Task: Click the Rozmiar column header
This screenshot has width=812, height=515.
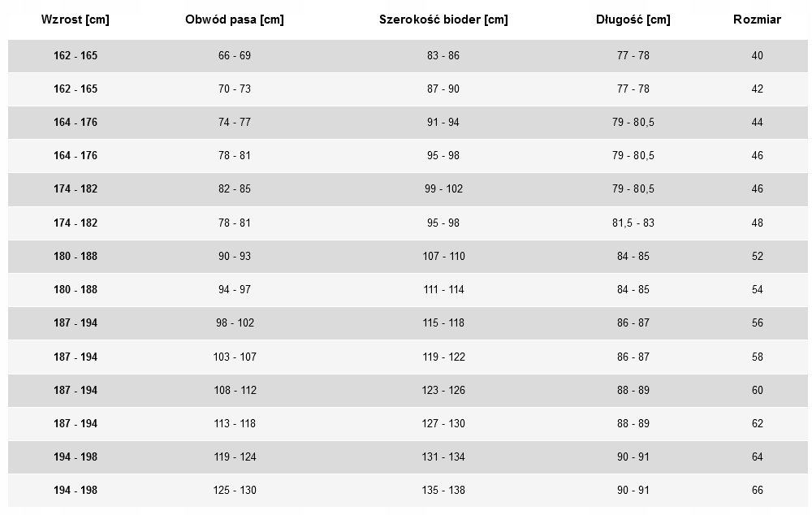Action: pos(757,19)
